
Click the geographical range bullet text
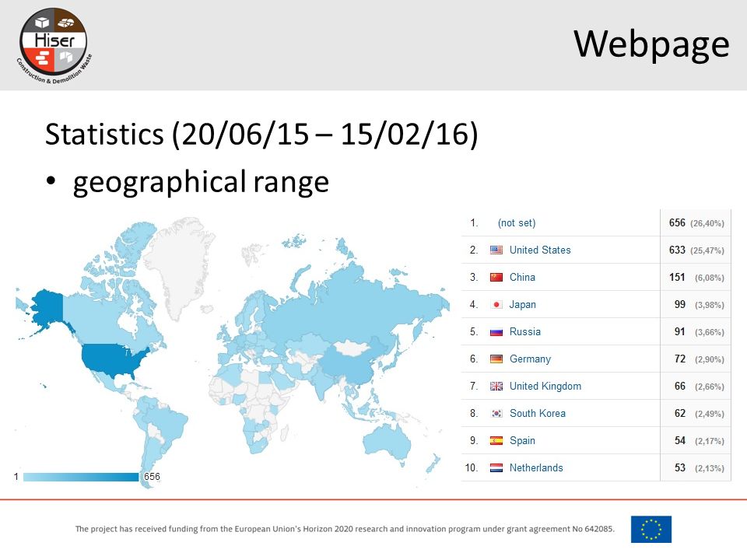coord(201,183)
